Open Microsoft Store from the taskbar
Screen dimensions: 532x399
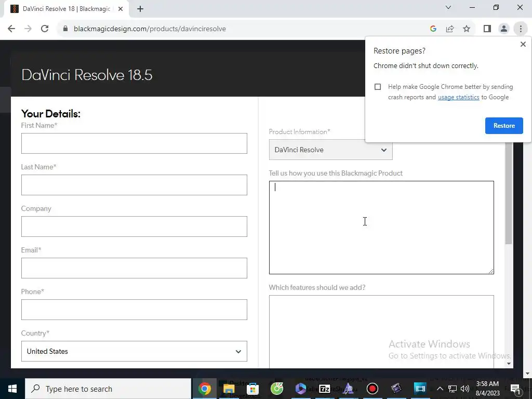click(x=253, y=389)
